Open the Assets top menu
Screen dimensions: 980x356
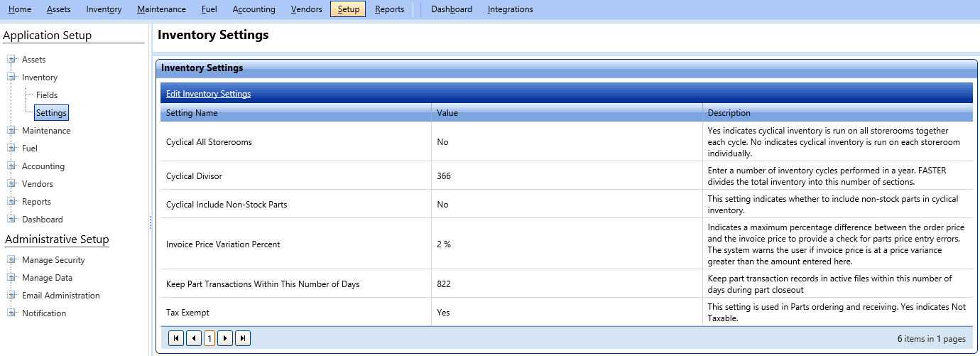click(58, 9)
